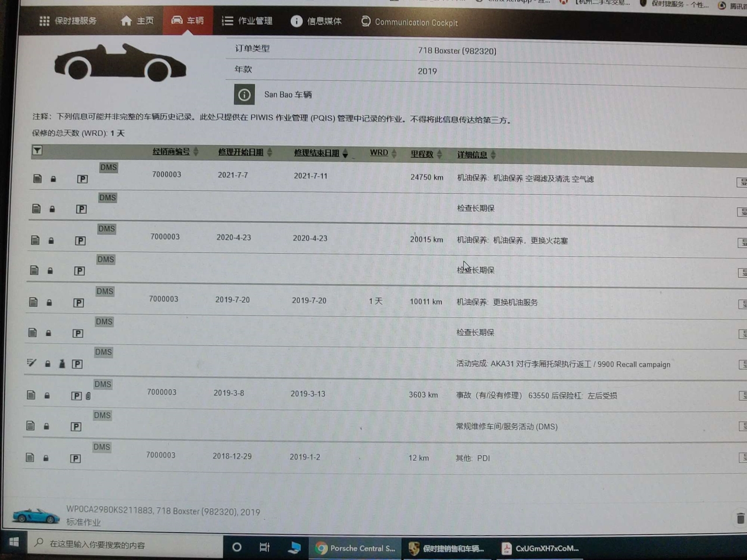Select the 10011 km mileage cell
747x560 pixels.
coord(425,302)
